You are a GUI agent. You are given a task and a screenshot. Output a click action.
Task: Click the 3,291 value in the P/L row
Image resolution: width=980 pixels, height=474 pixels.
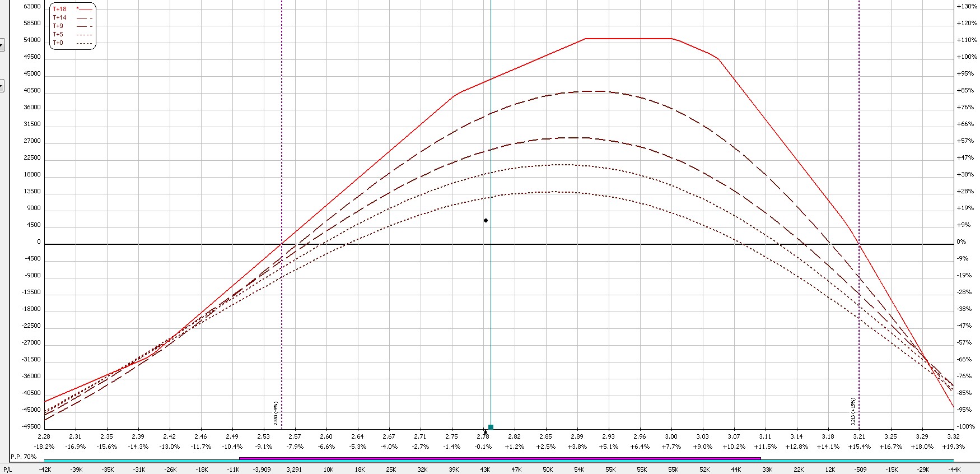tap(293, 470)
